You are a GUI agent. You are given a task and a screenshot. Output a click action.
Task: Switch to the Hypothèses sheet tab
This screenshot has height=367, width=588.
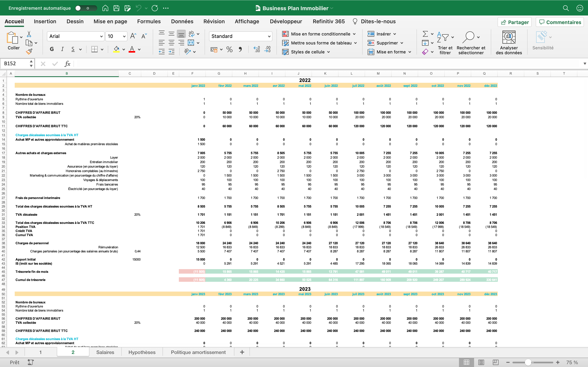[x=142, y=352]
